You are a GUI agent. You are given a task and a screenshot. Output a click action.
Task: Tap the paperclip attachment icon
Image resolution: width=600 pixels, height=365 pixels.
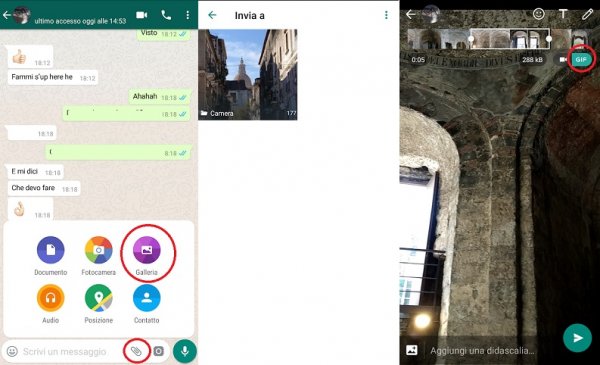[137, 351]
